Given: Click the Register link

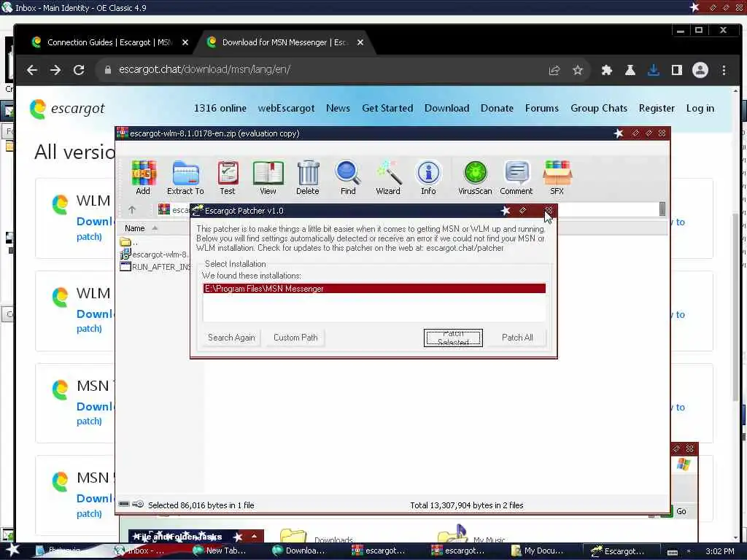Looking at the screenshot, I should (657, 108).
